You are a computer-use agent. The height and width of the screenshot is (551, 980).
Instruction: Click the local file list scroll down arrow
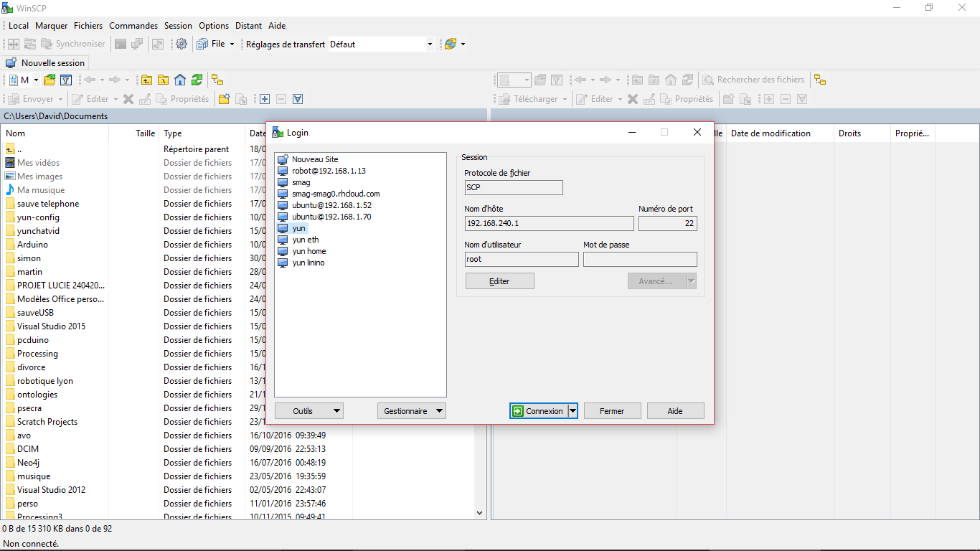[481, 513]
